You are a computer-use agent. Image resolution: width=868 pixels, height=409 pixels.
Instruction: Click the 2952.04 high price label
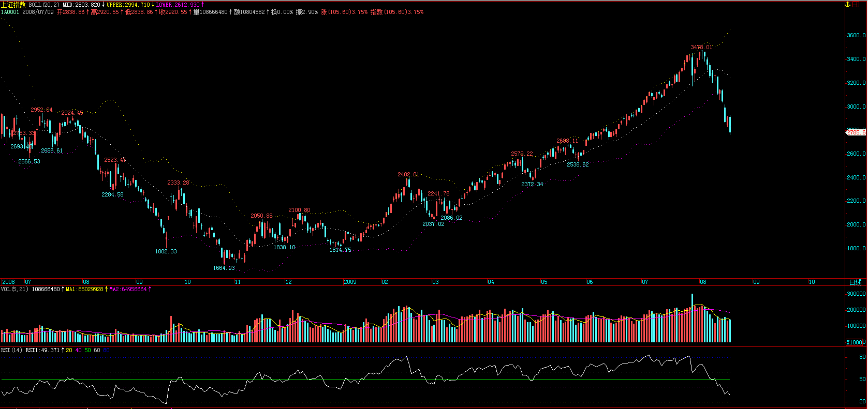tap(41, 110)
